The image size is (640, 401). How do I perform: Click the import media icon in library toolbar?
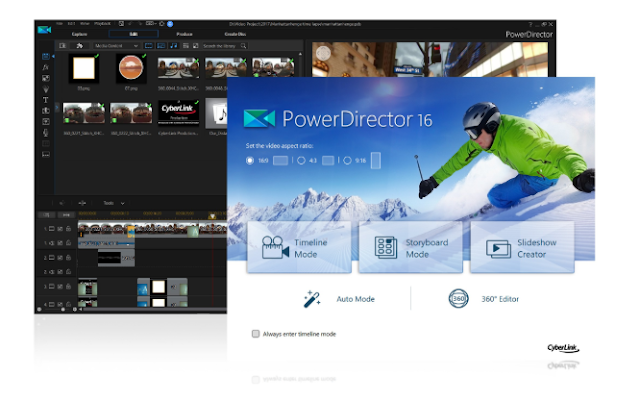(x=62, y=46)
